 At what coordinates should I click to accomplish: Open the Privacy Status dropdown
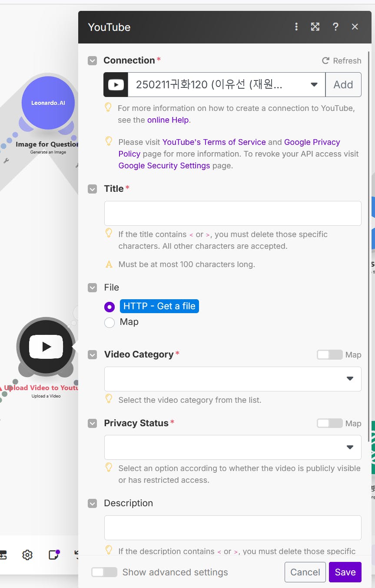233,447
